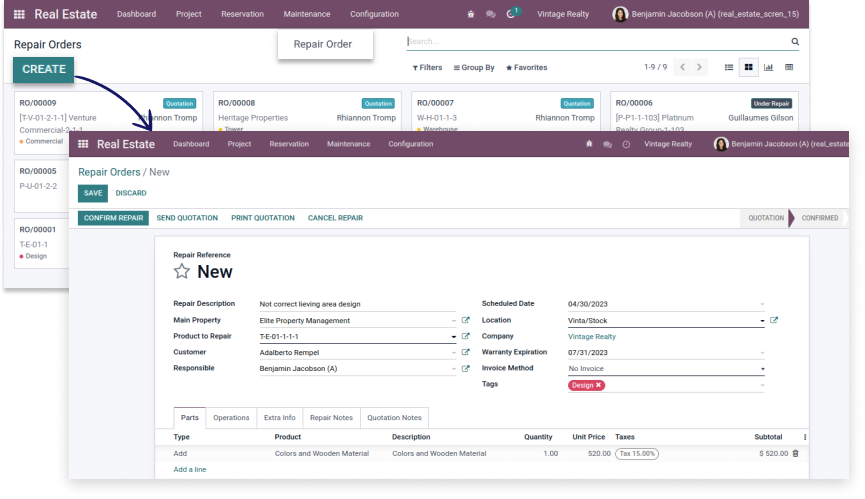This screenshot has height=499, width=865.
Task: Toggle to the list view
Action: click(x=728, y=67)
